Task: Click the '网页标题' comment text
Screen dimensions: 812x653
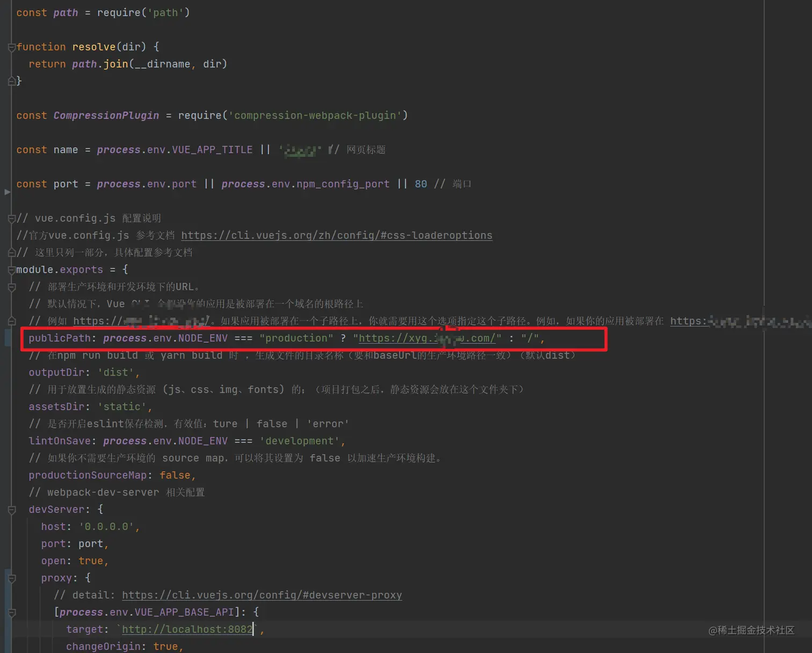Action: [x=366, y=150]
